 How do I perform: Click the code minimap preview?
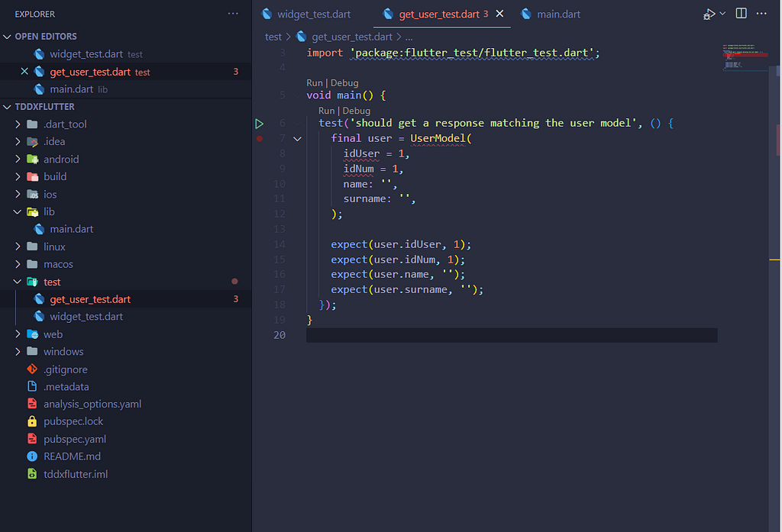(x=745, y=56)
